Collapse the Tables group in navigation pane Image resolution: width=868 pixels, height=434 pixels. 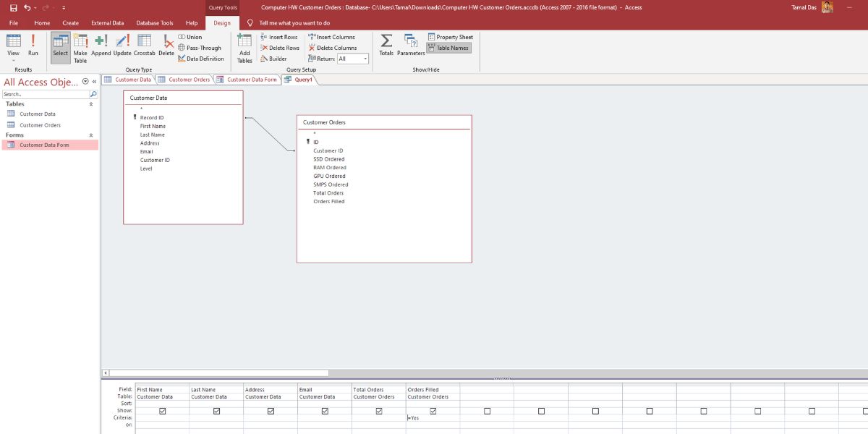[x=91, y=104]
